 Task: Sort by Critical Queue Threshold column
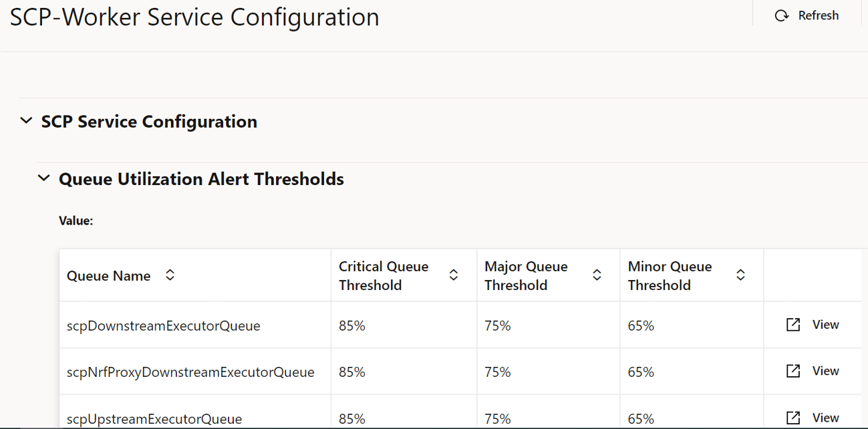(x=454, y=275)
